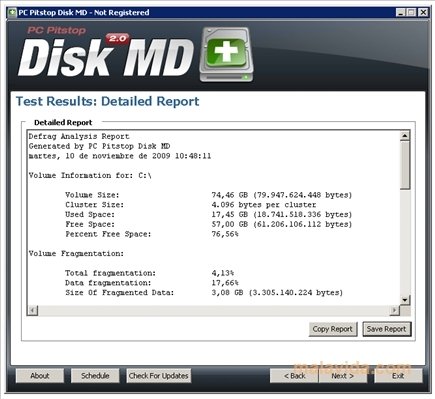Screen dimensions: 435x399
Task: Advance with the Next button
Action: point(343,376)
